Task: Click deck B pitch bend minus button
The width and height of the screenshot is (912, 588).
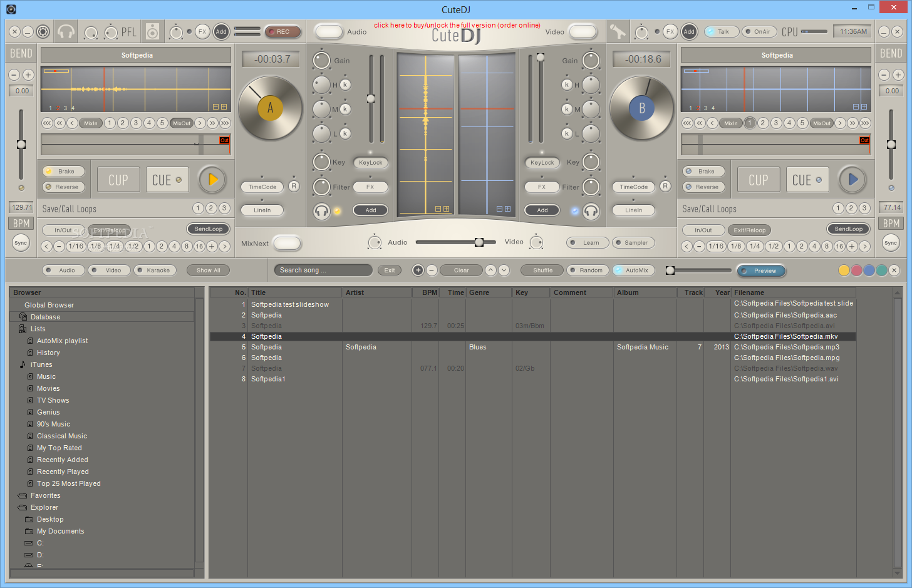Action: pyautogui.click(x=884, y=75)
